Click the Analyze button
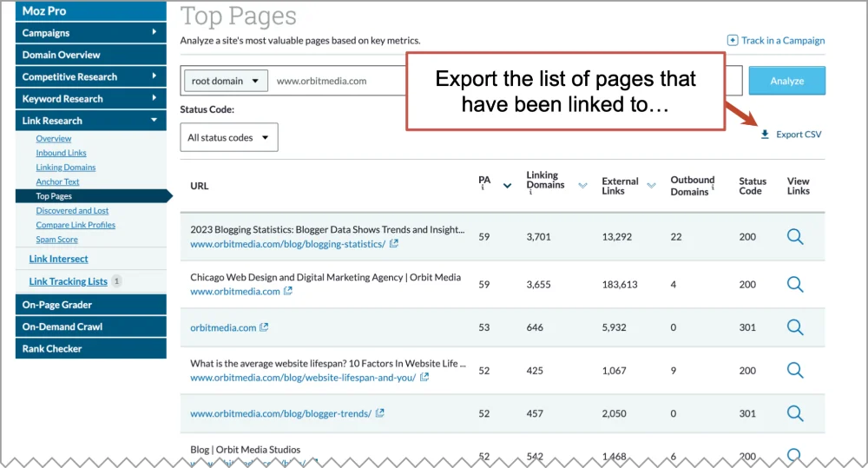The image size is (868, 468). (x=786, y=81)
